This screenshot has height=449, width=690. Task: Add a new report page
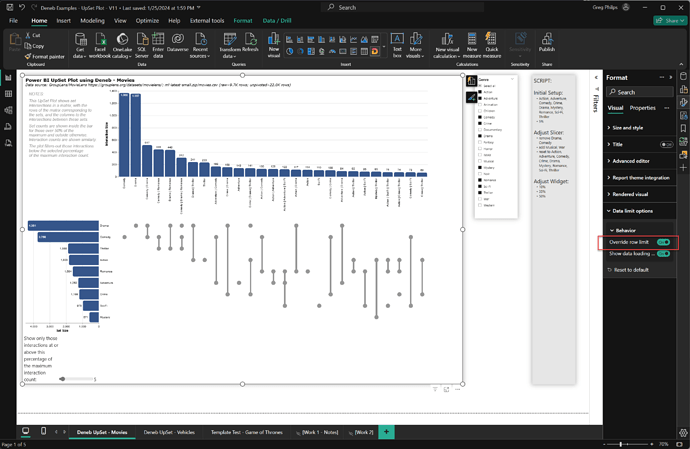[386, 432]
